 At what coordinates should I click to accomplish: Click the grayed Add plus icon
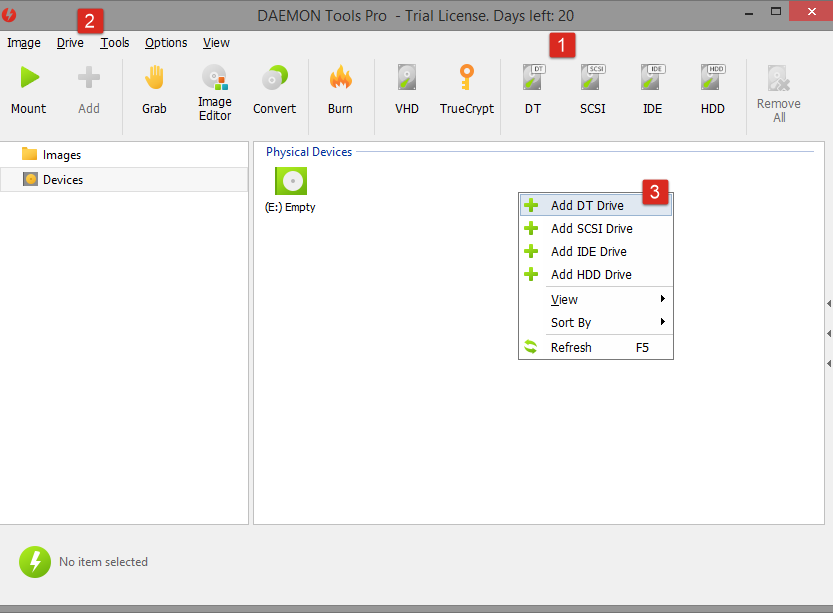89,78
